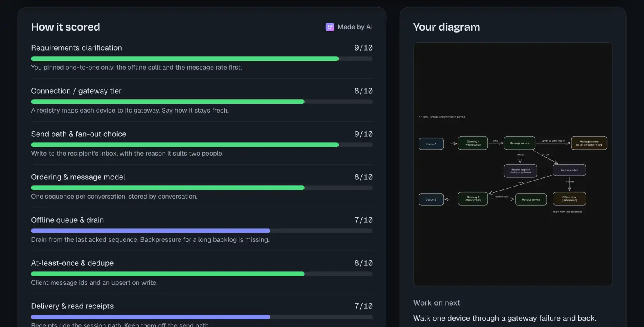Click the purple Made by AI smiley icon
Image resolution: width=644 pixels, height=327 pixels.
click(330, 27)
